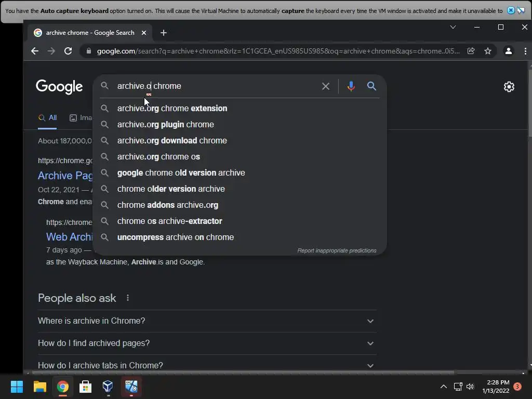Click the browser Back arrow

tap(35, 51)
